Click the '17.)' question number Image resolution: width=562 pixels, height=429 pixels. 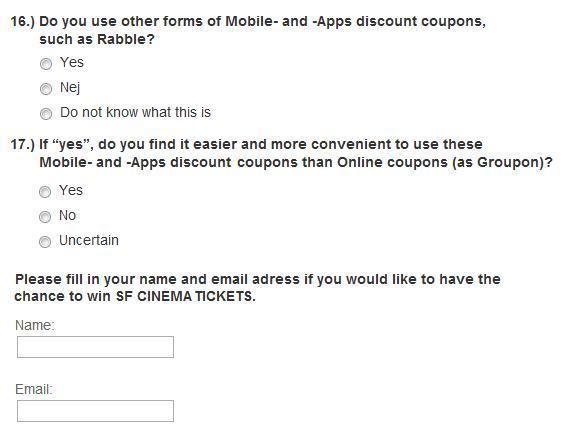tap(23, 145)
